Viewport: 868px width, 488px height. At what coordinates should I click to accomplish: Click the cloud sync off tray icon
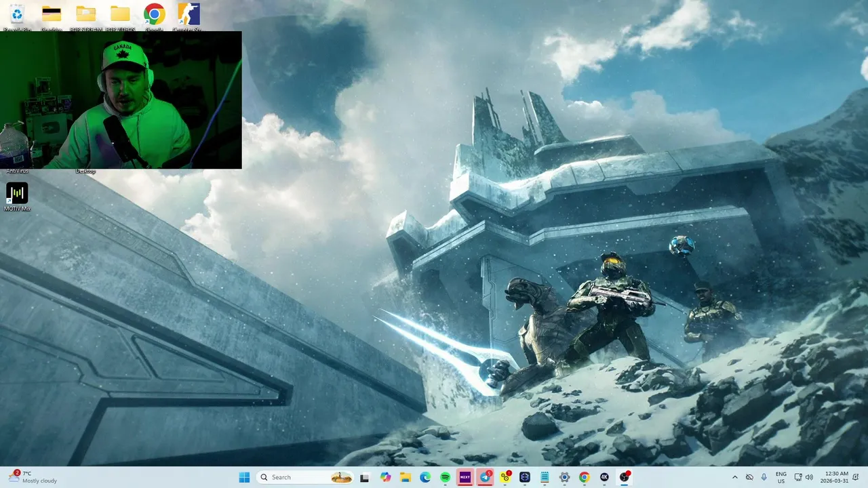(x=749, y=477)
